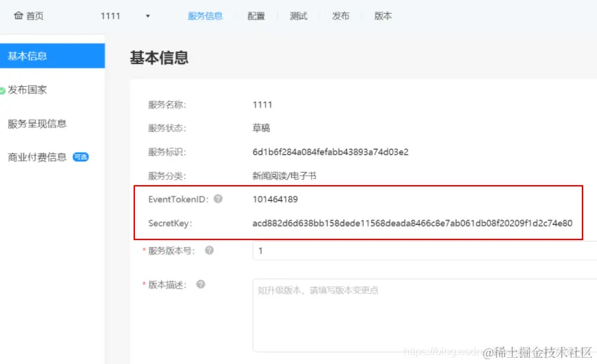597x364 pixels.
Task: Click the EventTokenID value 101464189
Action: pyautogui.click(x=275, y=200)
